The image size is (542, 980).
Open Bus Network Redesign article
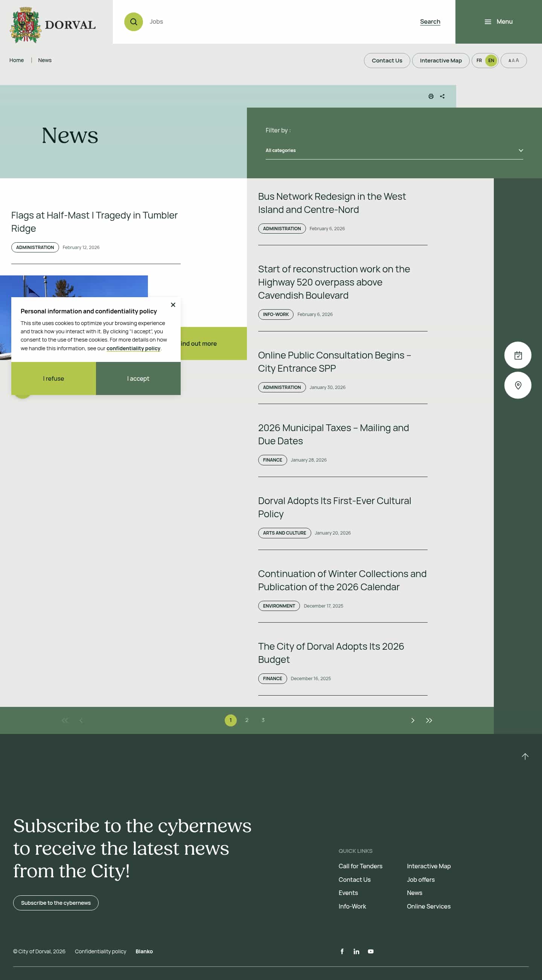(x=332, y=203)
